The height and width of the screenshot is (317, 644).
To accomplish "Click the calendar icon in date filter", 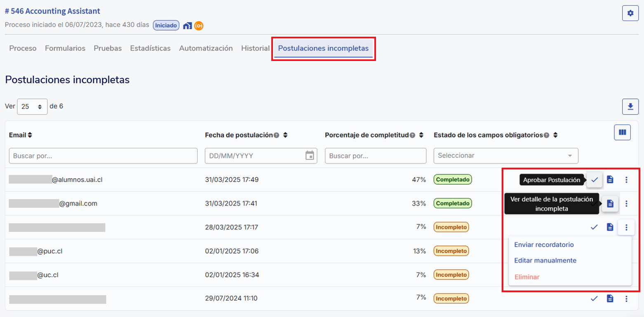I will coord(309,156).
